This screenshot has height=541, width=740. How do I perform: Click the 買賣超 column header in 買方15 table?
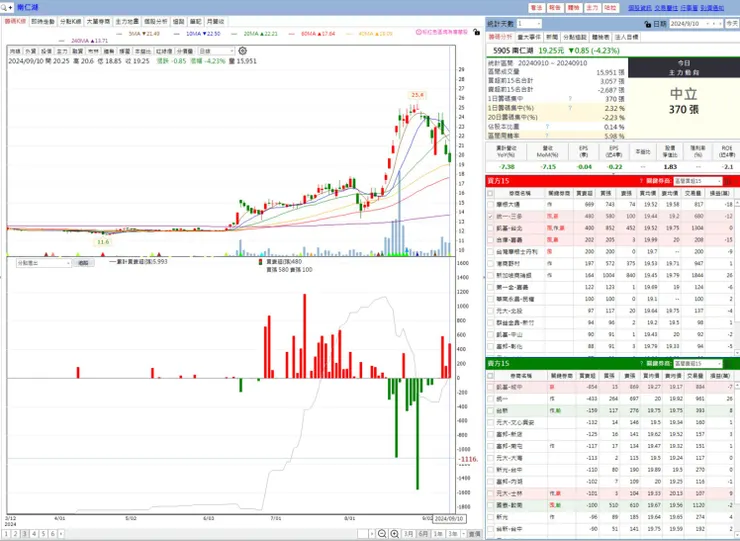(586, 193)
